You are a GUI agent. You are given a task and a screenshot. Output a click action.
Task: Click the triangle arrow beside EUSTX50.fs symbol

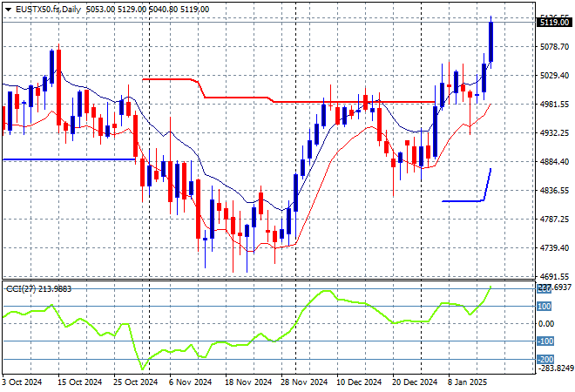coord(6,8)
